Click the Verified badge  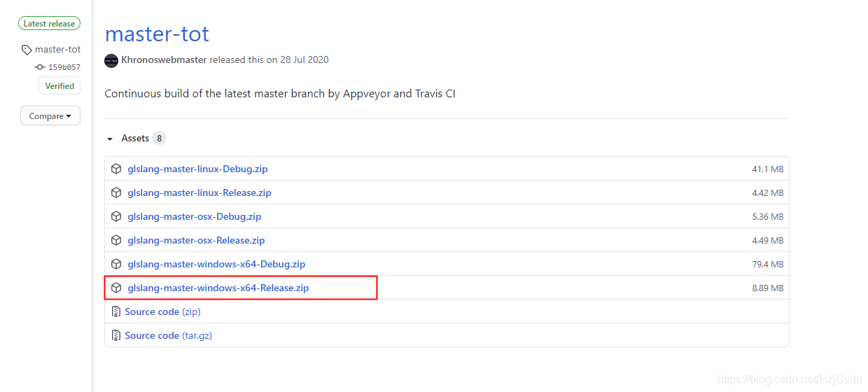[x=59, y=86]
